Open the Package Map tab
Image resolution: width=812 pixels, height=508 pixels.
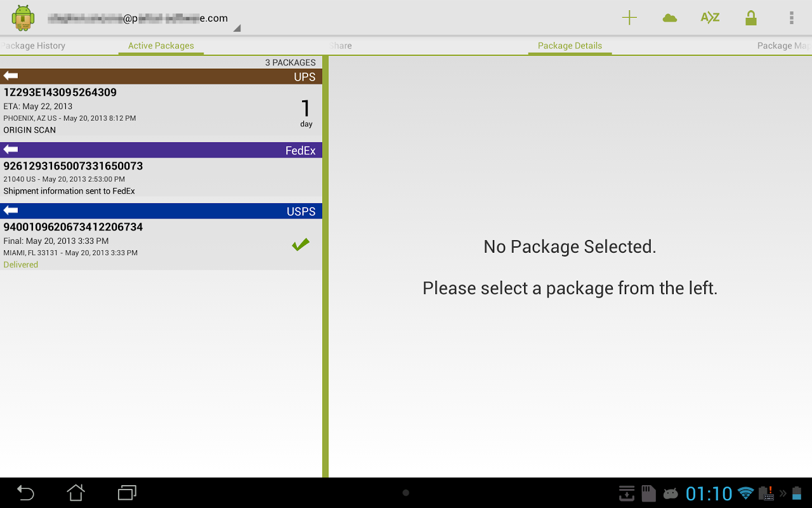(783, 46)
